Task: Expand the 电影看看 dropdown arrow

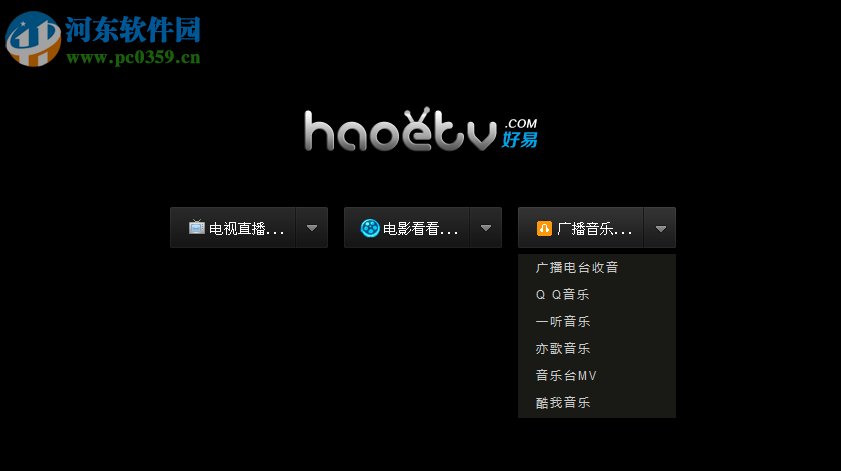Action: 486,227
